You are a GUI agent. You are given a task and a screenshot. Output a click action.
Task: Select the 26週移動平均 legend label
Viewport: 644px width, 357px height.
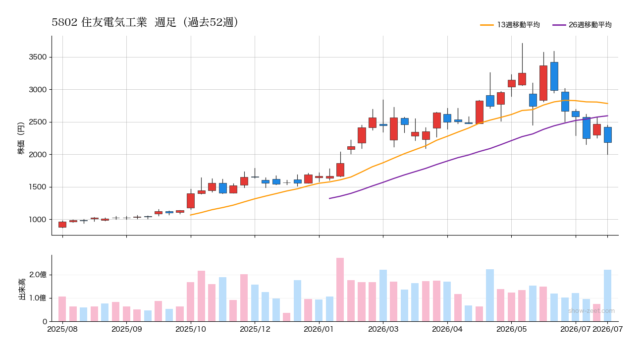pyautogui.click(x=590, y=25)
